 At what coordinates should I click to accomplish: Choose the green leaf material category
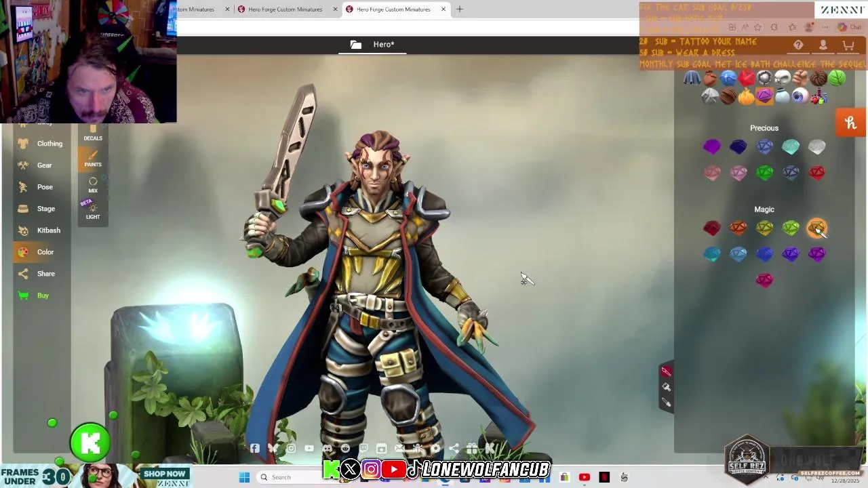837,78
